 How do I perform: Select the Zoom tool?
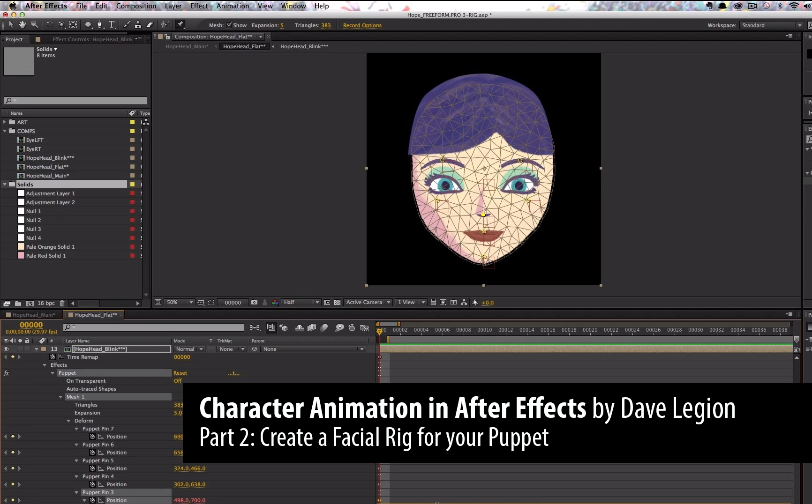35,24
